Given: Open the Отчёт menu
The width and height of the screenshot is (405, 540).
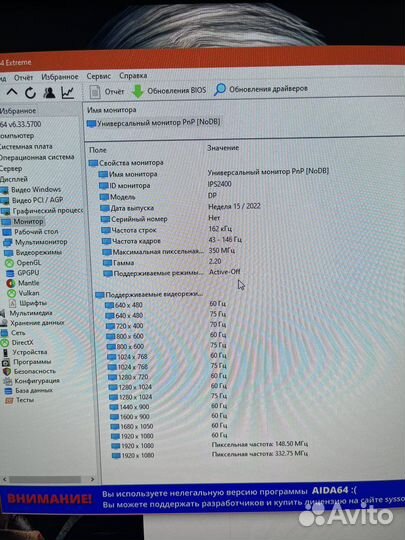Looking at the screenshot, I should pos(23,78).
